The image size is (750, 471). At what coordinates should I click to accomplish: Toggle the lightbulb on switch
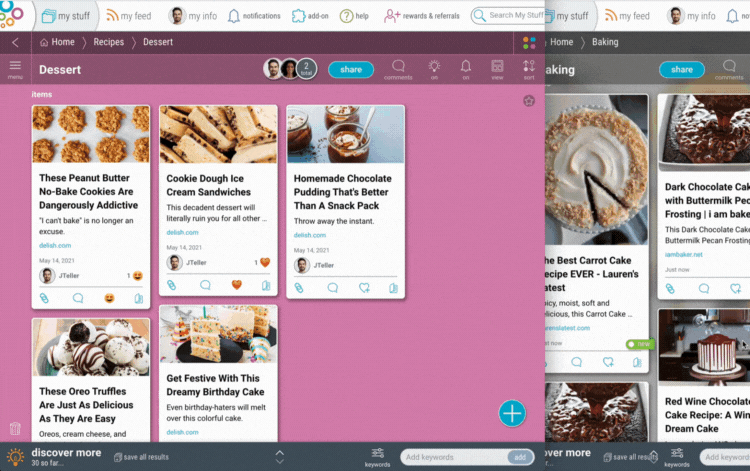(434, 68)
